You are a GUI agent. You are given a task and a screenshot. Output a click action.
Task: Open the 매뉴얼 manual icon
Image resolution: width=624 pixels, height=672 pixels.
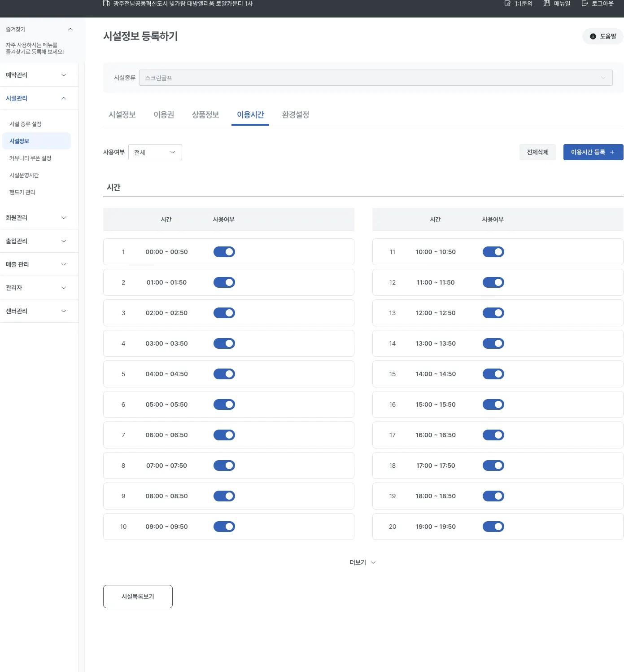[546, 4]
